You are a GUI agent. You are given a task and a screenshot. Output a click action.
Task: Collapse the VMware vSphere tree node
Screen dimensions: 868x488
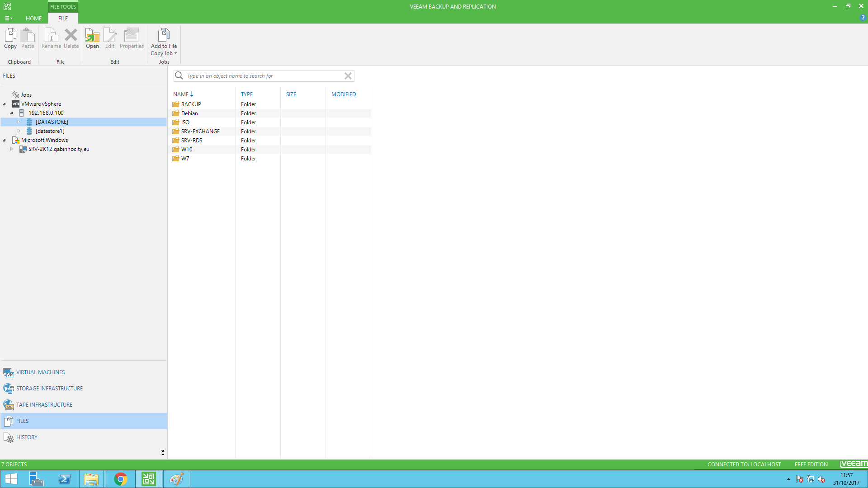5,104
